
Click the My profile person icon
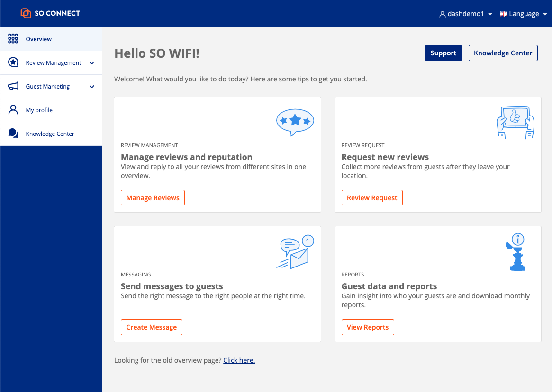tap(13, 110)
